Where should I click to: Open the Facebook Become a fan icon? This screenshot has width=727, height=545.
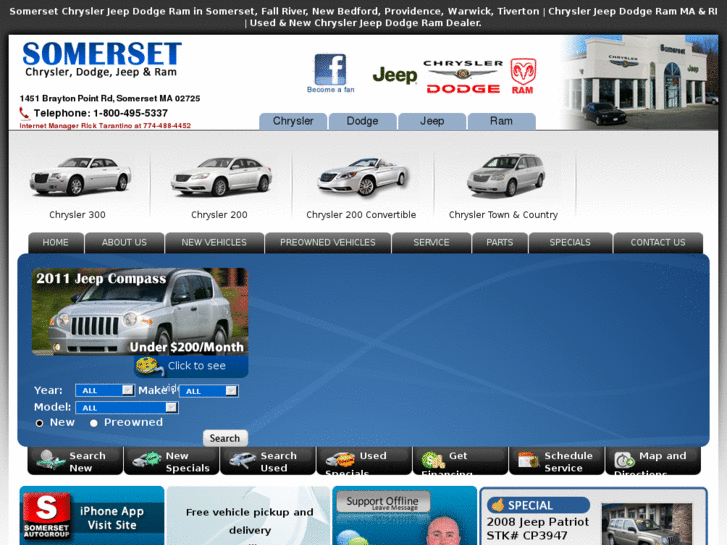click(330, 73)
